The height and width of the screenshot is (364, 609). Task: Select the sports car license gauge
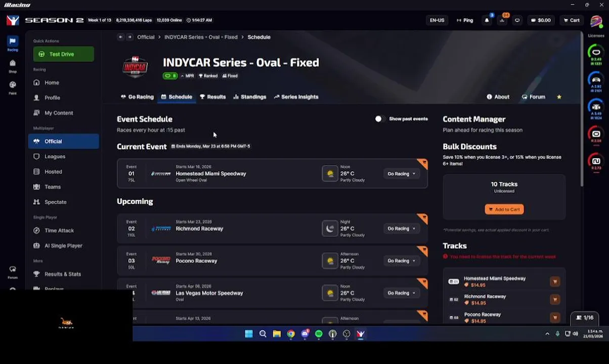tap(596, 81)
